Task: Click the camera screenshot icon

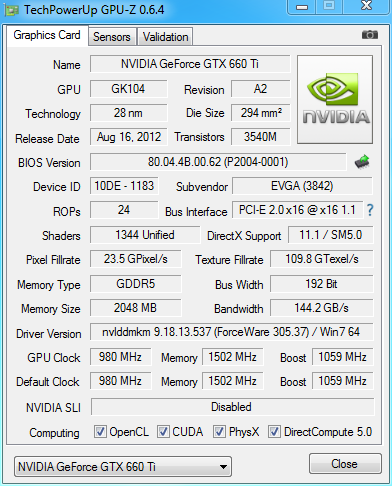Action: coord(370,34)
